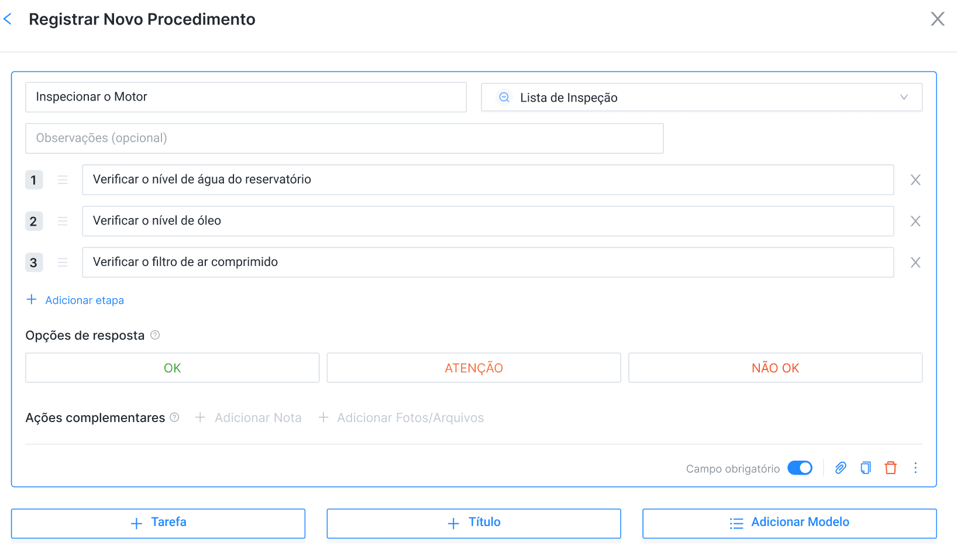Delete the task with trash icon
Screen dimensions: 957x560
point(890,468)
